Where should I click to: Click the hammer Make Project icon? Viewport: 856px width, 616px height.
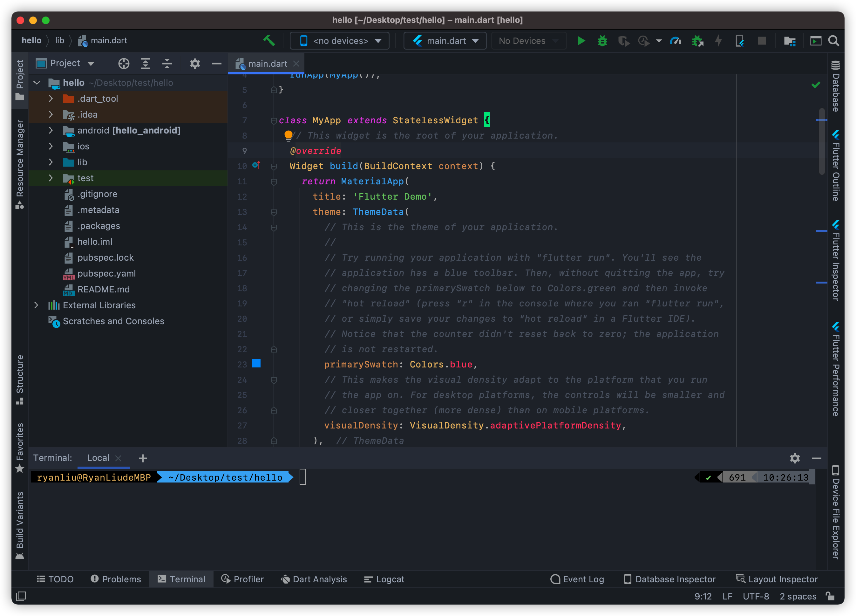point(269,40)
